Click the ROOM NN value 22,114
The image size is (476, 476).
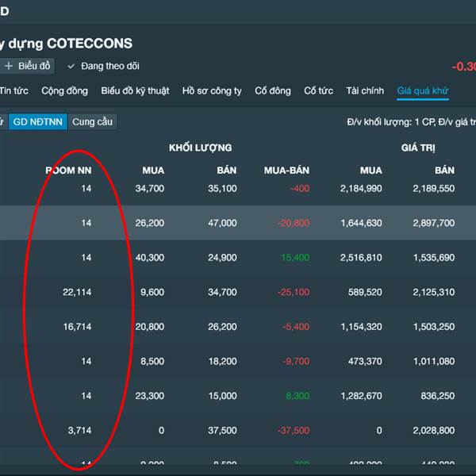point(77,292)
